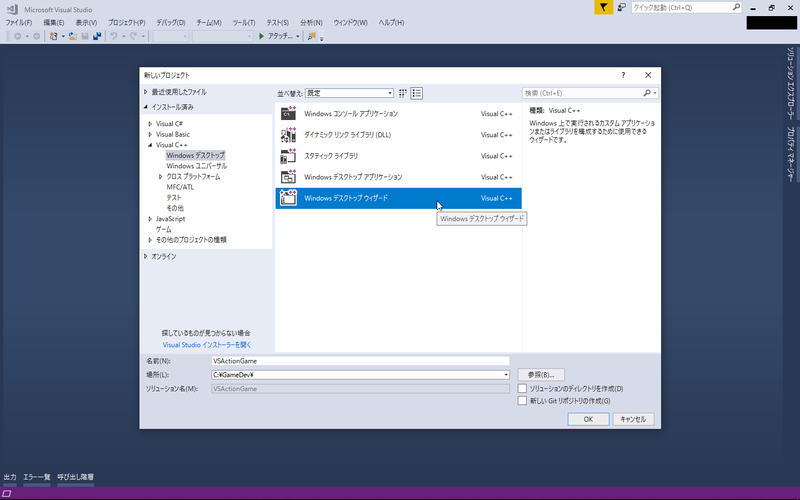The width and height of the screenshot is (800, 500).
Task: Click the undo toolbar icon
Action: pos(114,36)
